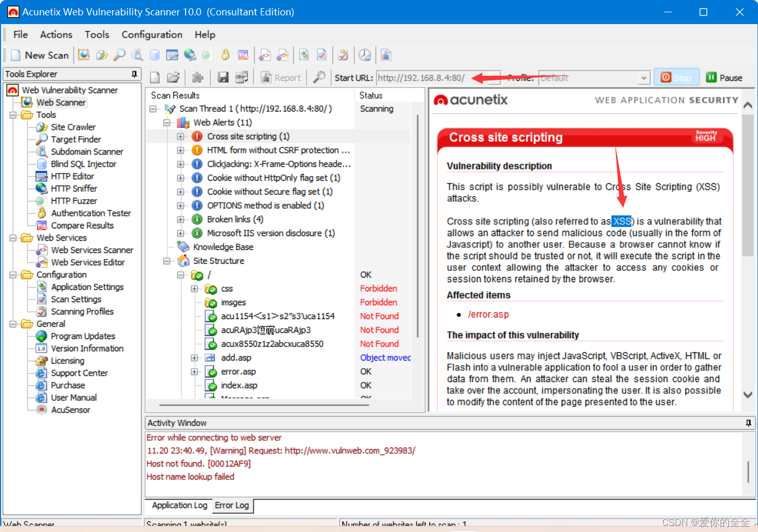Image resolution: width=758 pixels, height=532 pixels.
Task: Click search magnifier icon beside Report button
Action: tap(319, 77)
